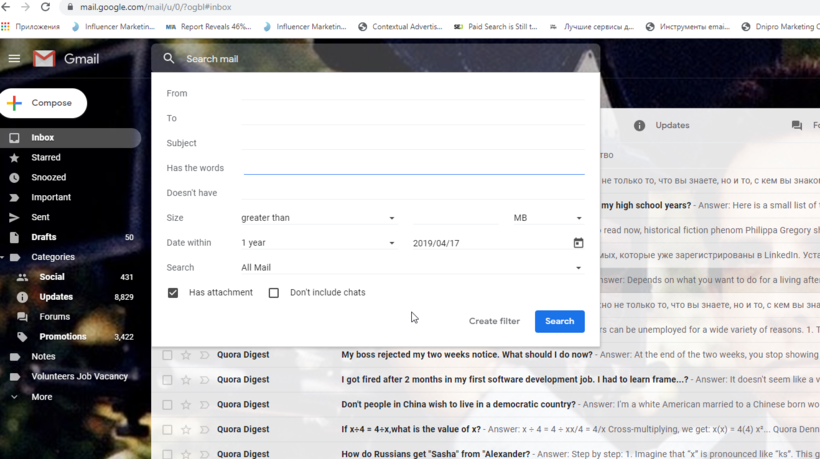Screen dimensions: 820x459
Task: Open the Snoozed folder
Action: pos(48,178)
